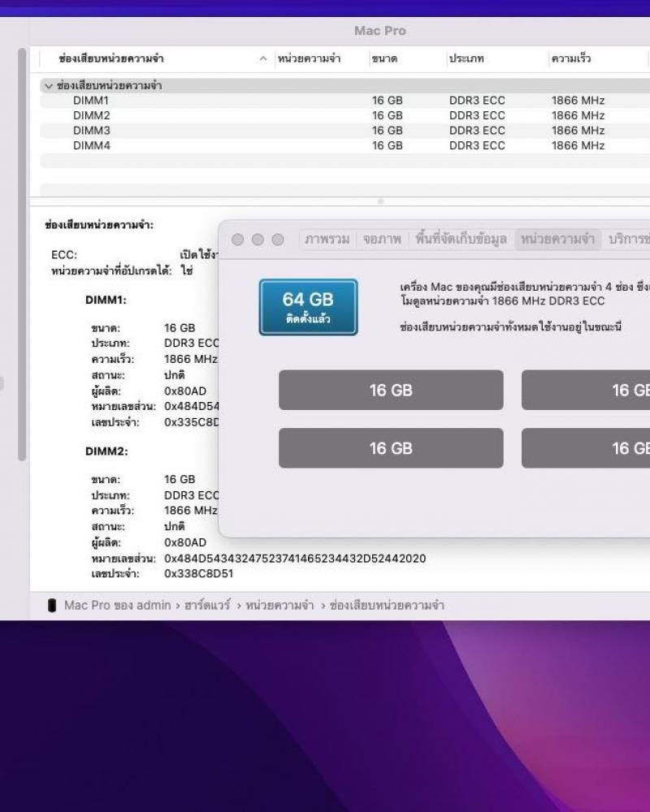650x812 pixels.
Task: Click the ใช่ value for upgradeable memory
Action: 187,270
